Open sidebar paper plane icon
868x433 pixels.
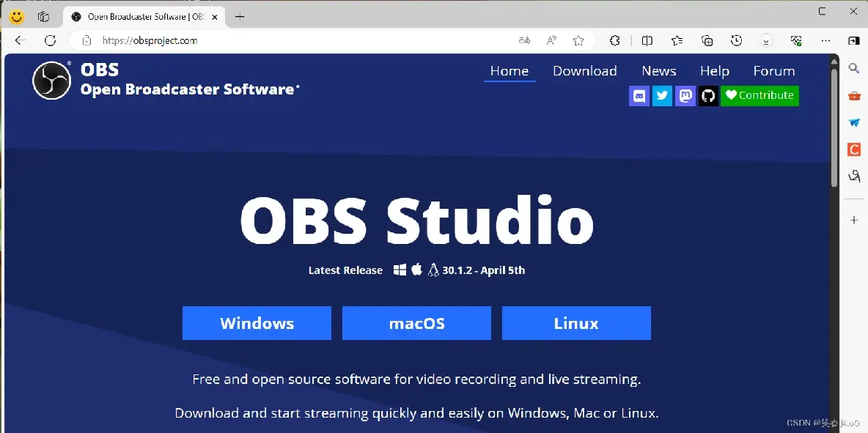coord(854,122)
